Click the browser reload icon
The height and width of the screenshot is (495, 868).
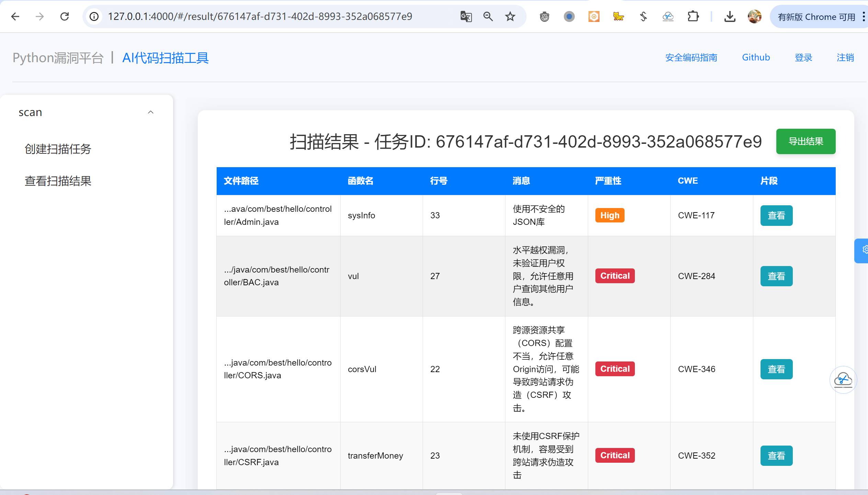click(x=65, y=16)
